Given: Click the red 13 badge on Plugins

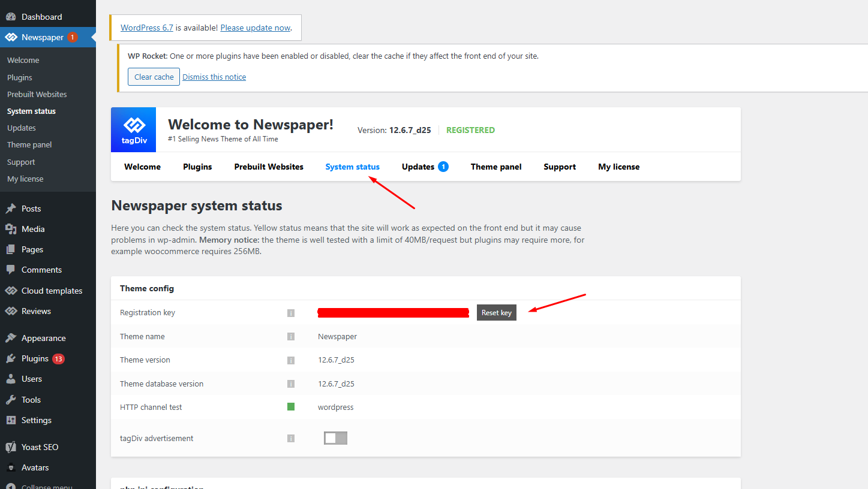Looking at the screenshot, I should click(58, 359).
